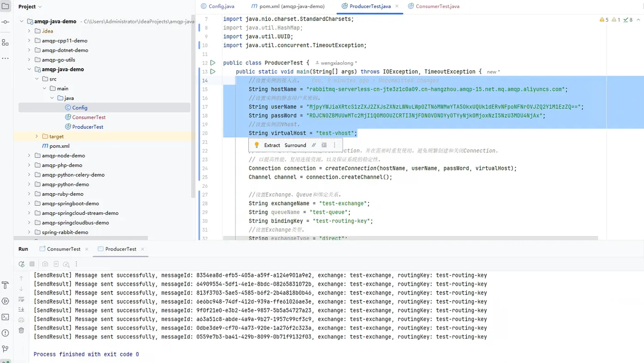Switch to the Config.java editor tab
This screenshot has height=363, width=644.
point(218,6)
